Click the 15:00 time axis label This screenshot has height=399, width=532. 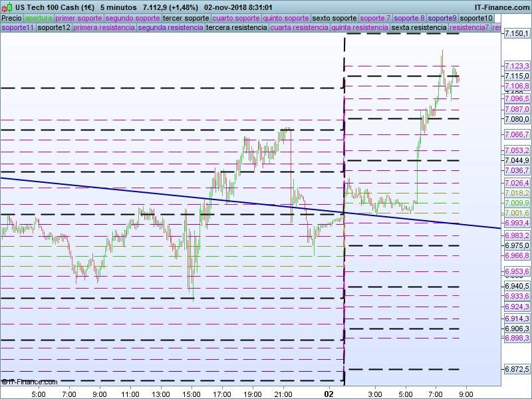(192, 394)
